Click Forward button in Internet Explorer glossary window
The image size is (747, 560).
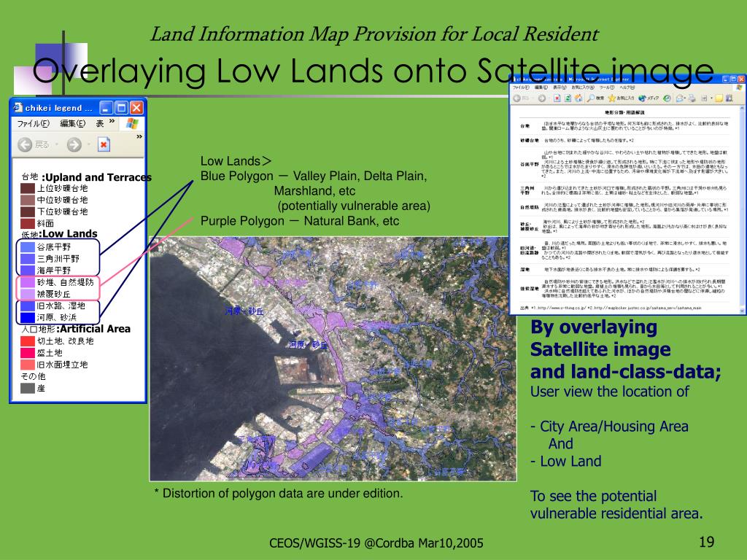click(x=542, y=98)
